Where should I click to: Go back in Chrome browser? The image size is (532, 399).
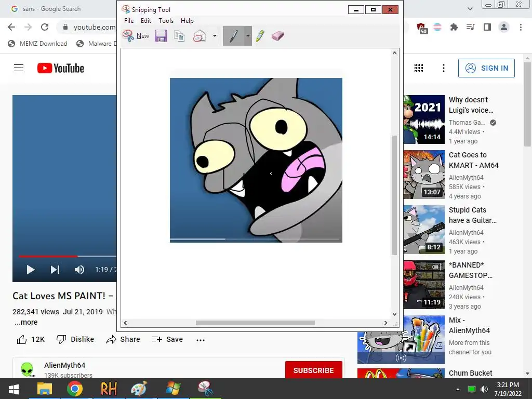11,27
